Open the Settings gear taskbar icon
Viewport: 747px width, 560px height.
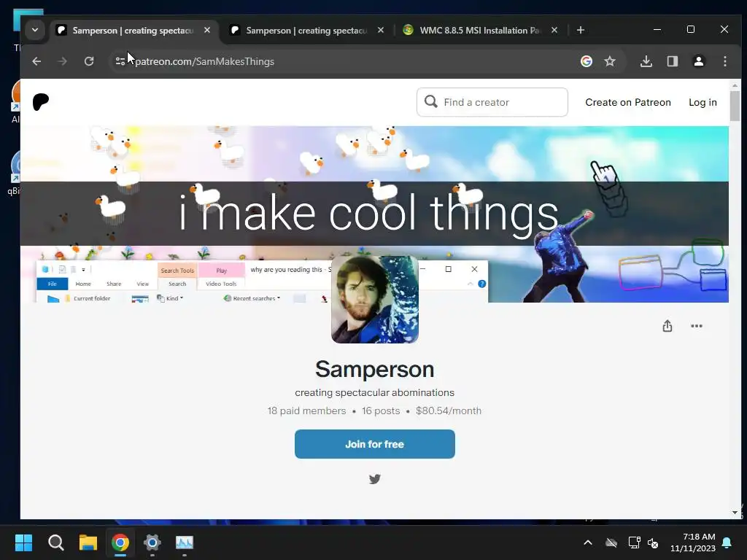tap(152, 542)
